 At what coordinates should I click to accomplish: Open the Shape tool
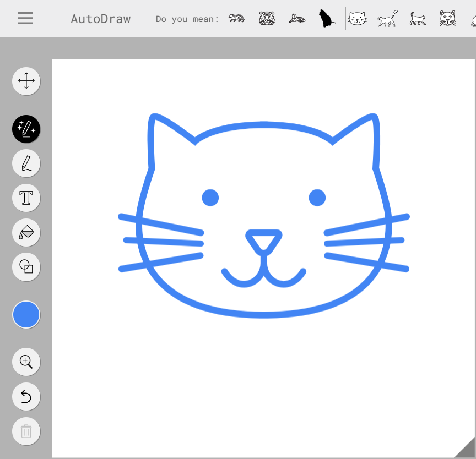pos(26,266)
